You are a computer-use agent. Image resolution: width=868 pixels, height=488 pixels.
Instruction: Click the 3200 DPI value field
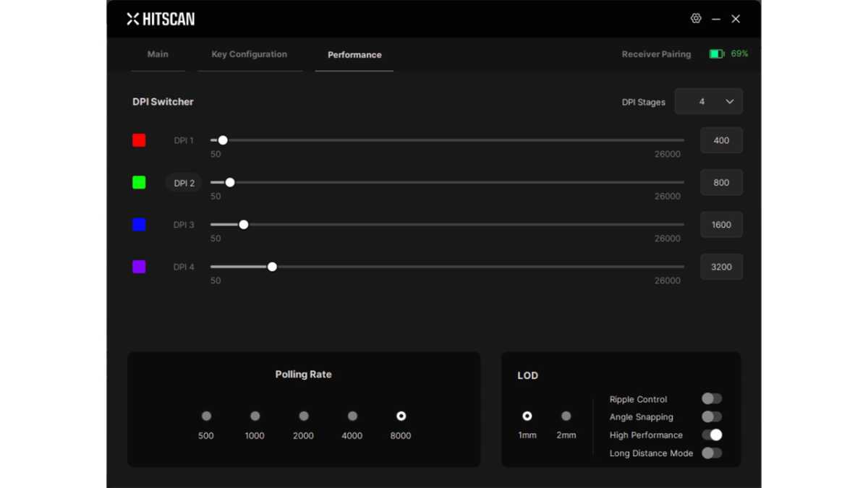pyautogui.click(x=721, y=267)
